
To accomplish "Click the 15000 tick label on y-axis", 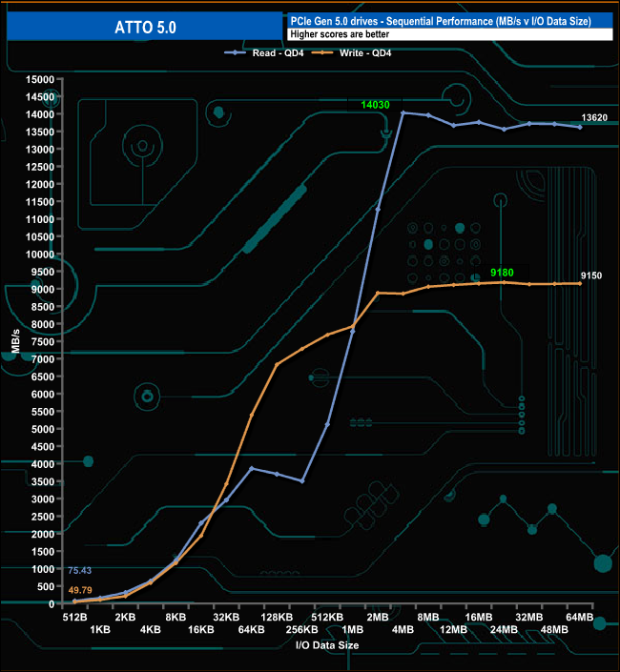I will [42, 79].
